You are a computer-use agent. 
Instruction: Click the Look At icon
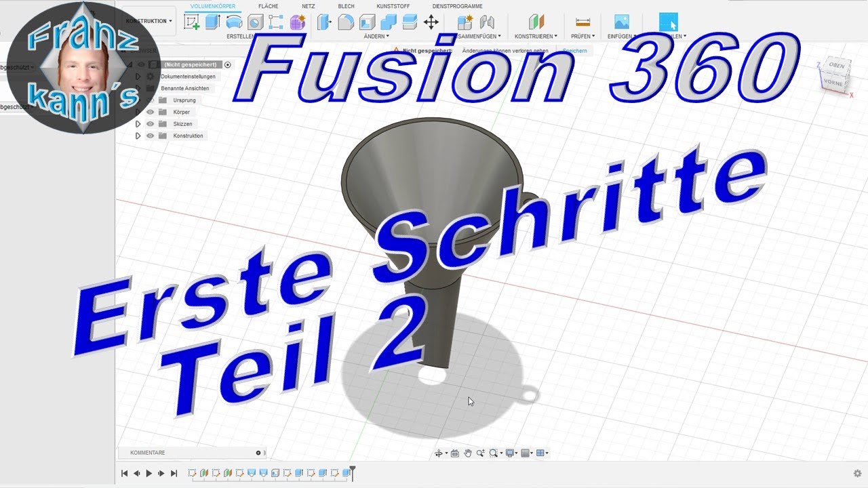coord(455,453)
